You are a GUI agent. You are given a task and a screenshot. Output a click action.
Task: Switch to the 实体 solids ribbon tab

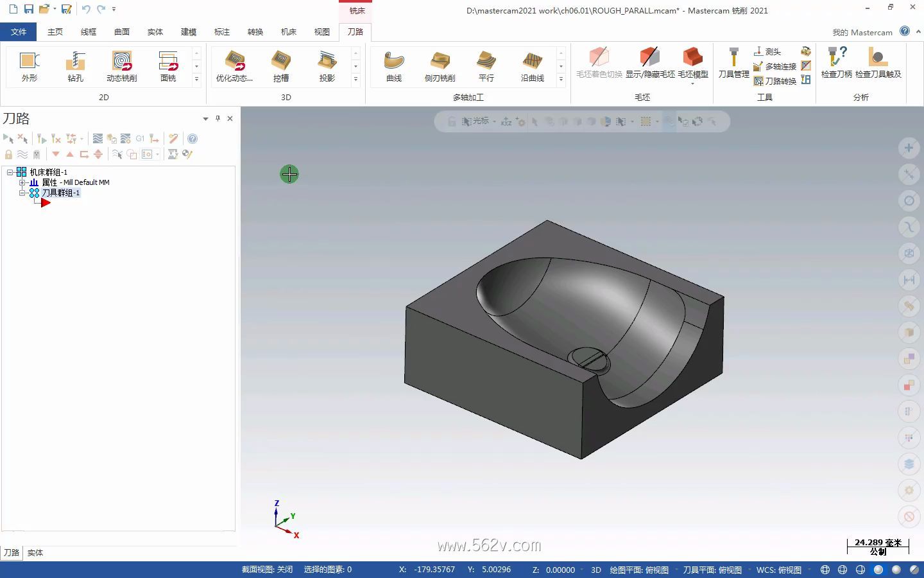(155, 31)
